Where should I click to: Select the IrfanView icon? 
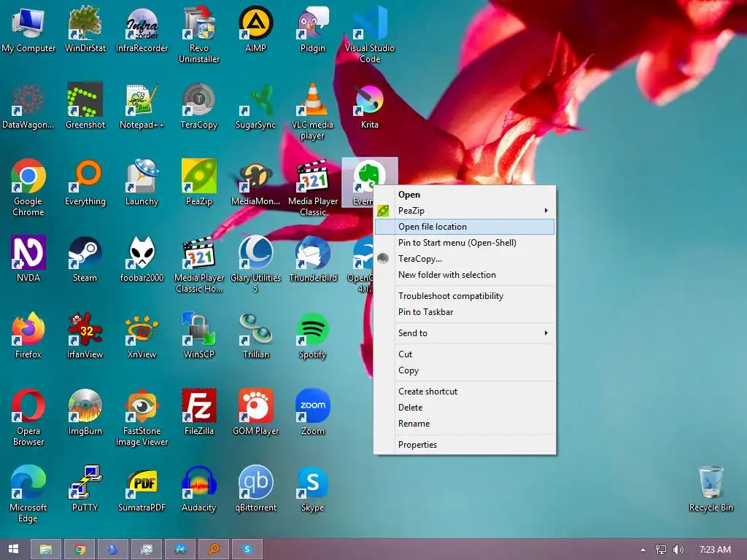85,335
